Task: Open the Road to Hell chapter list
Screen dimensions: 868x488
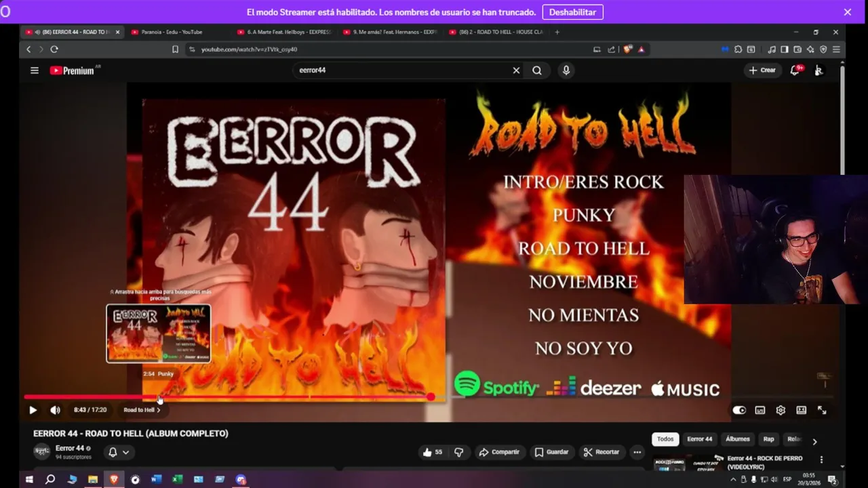Action: 142,410
